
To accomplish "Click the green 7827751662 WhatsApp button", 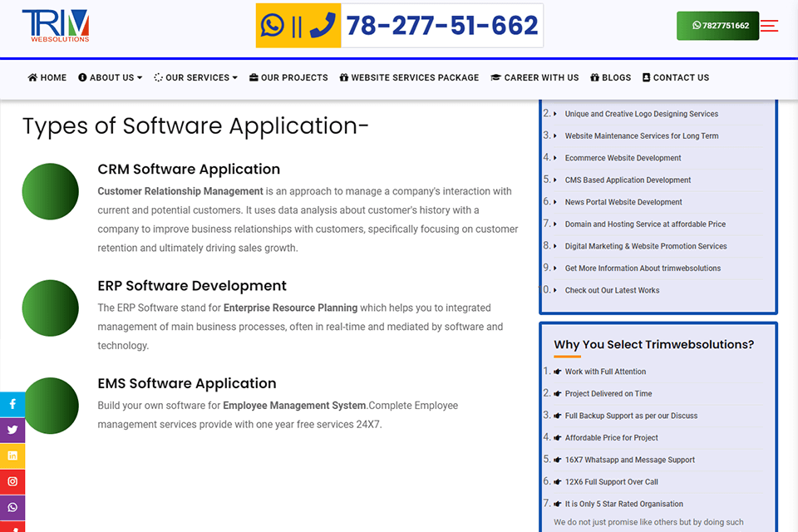I will (717, 26).
